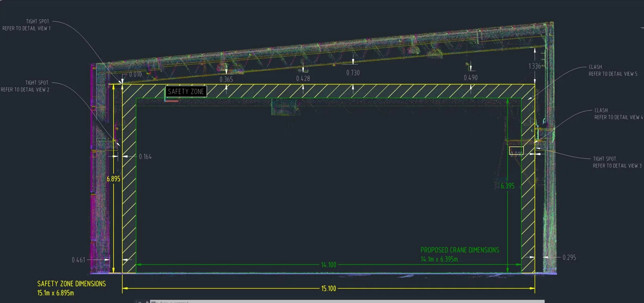Select the boxed SAFETY ZONE label

pos(186,91)
